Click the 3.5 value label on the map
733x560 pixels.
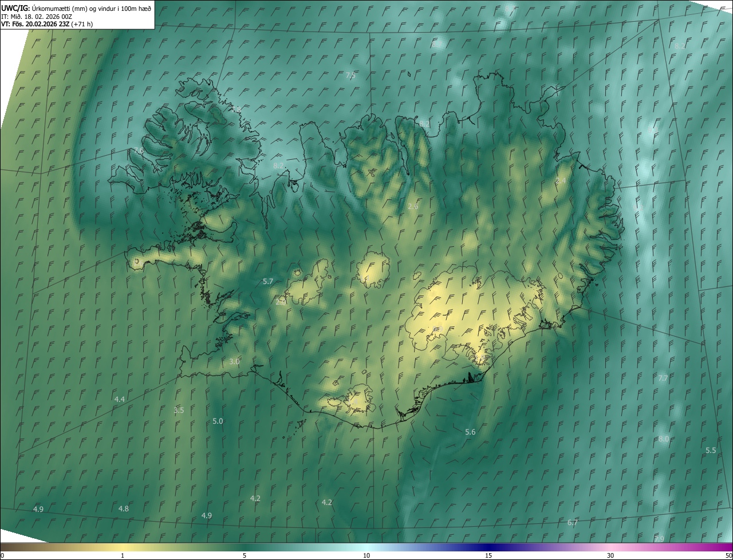point(179,410)
